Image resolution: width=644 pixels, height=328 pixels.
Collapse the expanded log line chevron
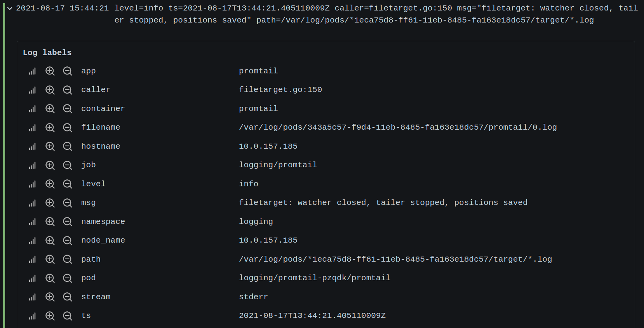10,8
